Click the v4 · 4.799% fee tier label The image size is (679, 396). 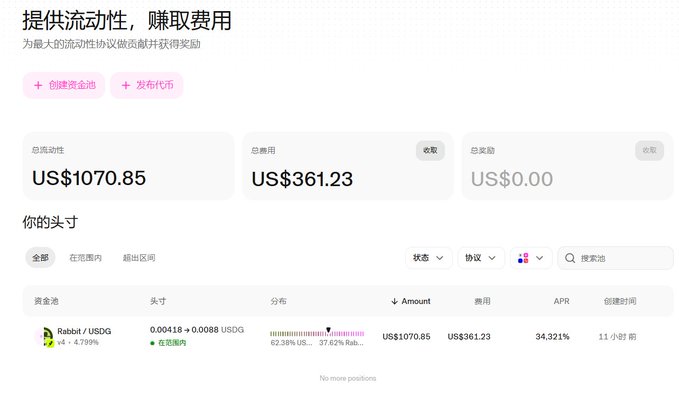point(78,342)
